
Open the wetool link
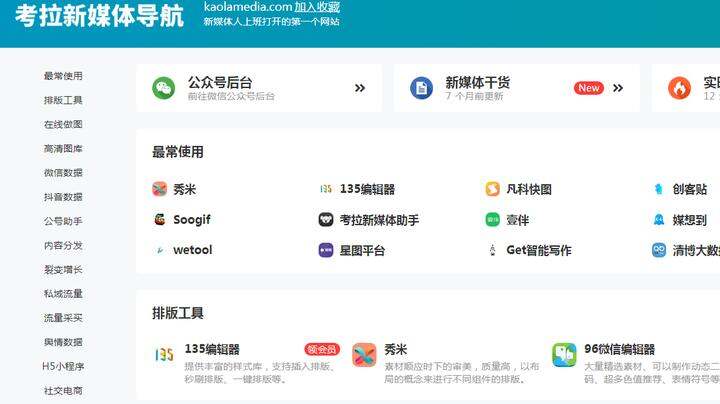coord(192,250)
